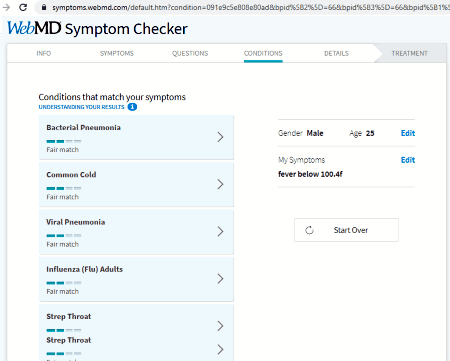Edit the My Symptoms list

(x=408, y=160)
